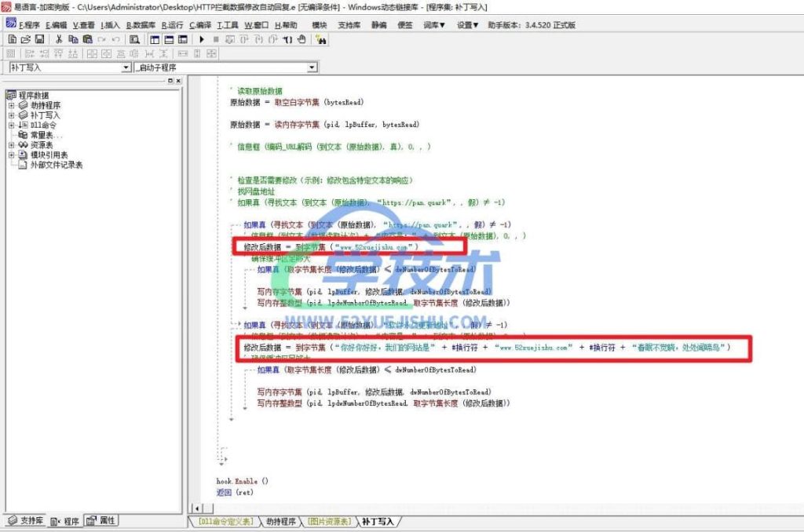Open the T.工具 menu
The height and width of the screenshot is (532, 804).
pos(228,24)
